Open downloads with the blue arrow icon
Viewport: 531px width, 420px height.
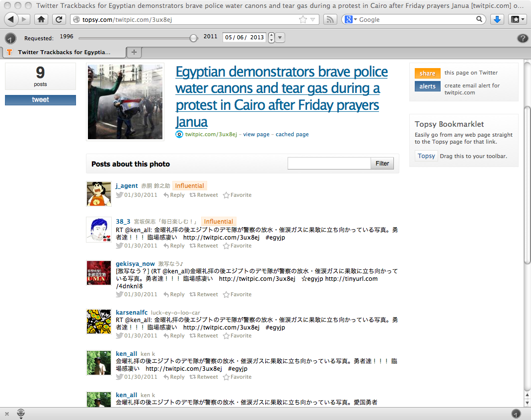497,19
